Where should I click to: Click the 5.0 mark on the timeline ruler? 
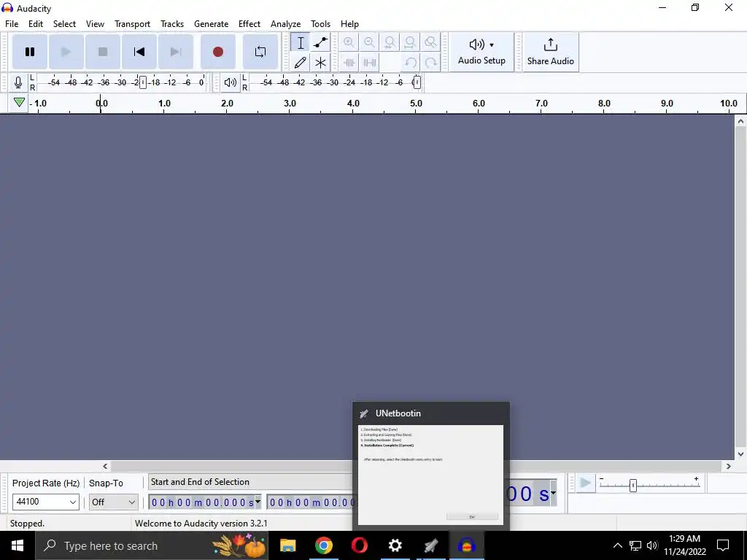416,103
